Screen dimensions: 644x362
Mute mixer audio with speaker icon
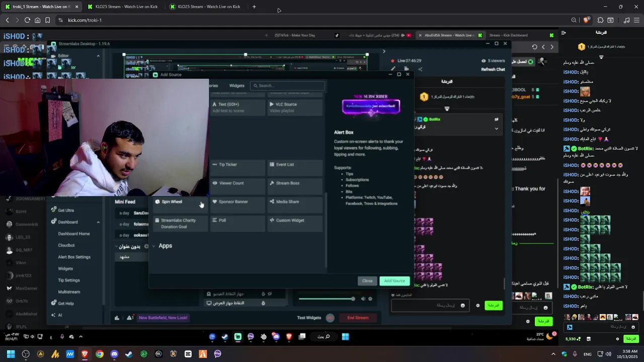pos(363,299)
